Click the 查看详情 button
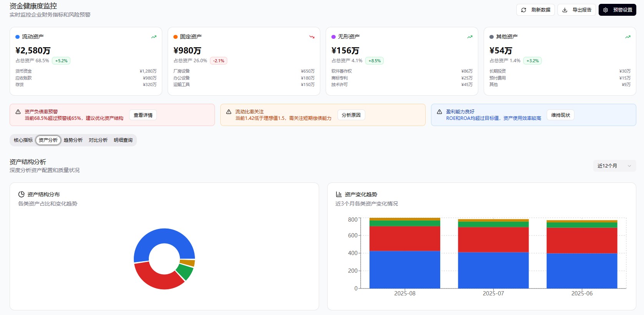This screenshot has width=644, height=315. pyautogui.click(x=143, y=115)
